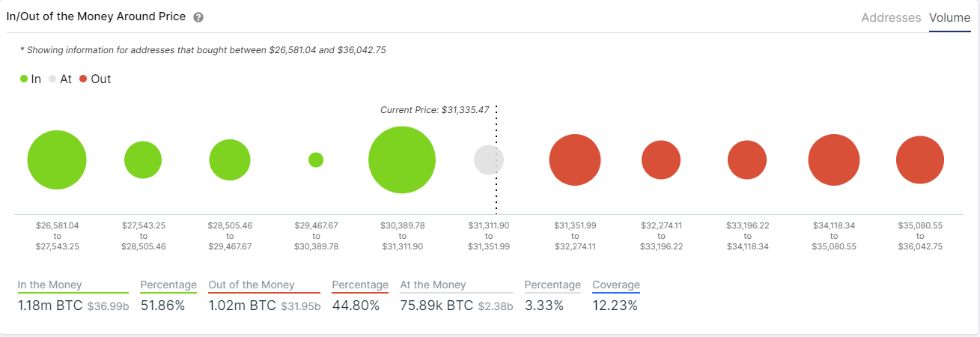Click the small green bubble for $29,467.67 range

tap(316, 160)
